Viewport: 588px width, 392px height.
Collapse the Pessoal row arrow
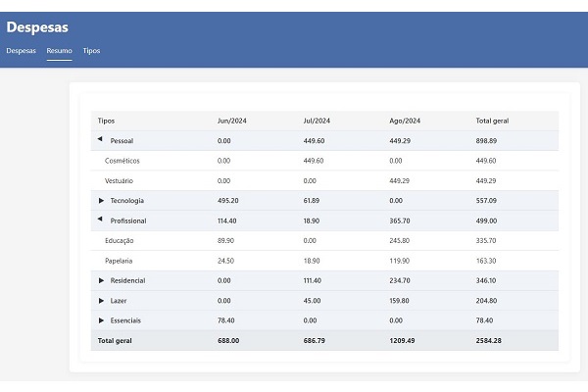[101, 140]
